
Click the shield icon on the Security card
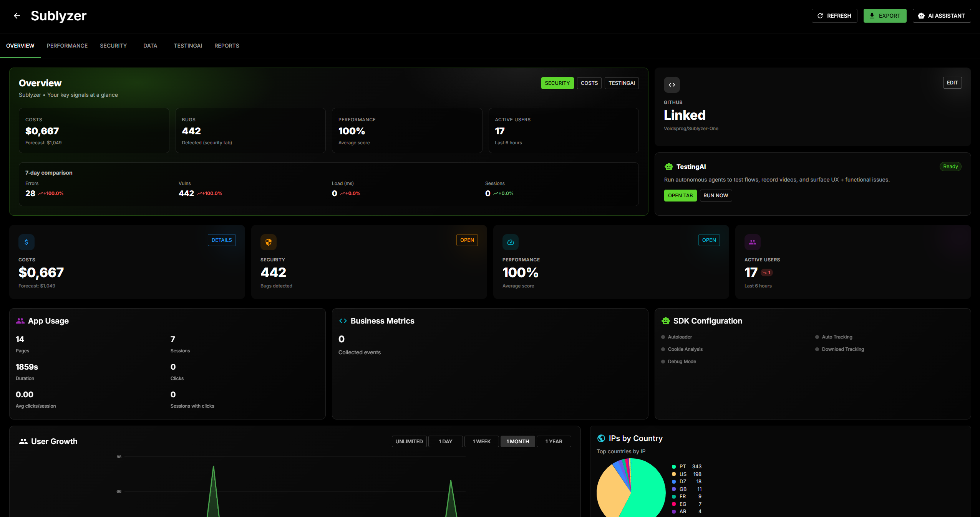(x=268, y=242)
